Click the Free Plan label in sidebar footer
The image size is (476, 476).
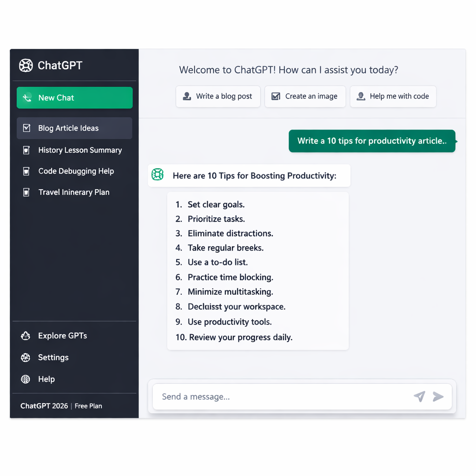[88, 406]
